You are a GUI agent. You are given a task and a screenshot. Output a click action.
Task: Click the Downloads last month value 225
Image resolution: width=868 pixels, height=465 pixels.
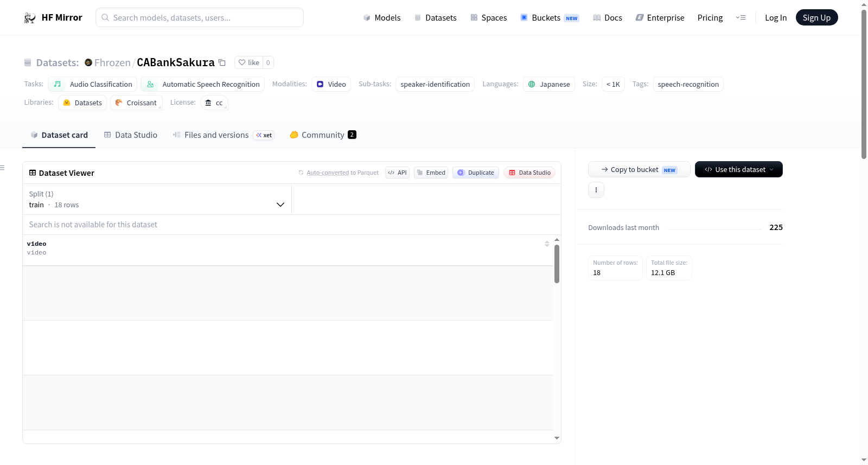click(776, 227)
